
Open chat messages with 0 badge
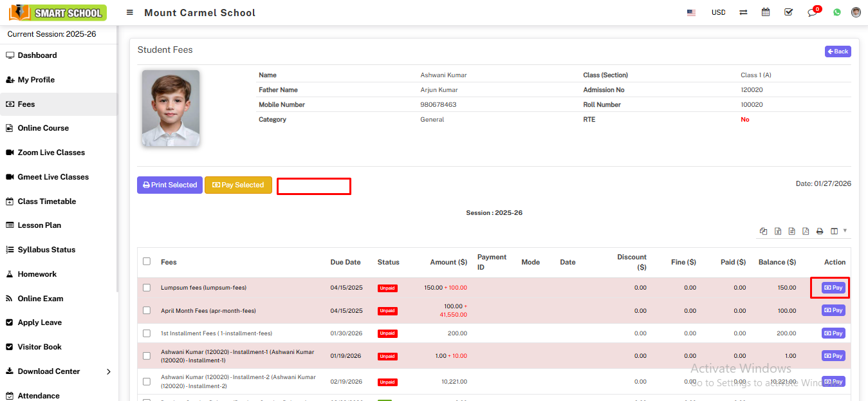812,12
